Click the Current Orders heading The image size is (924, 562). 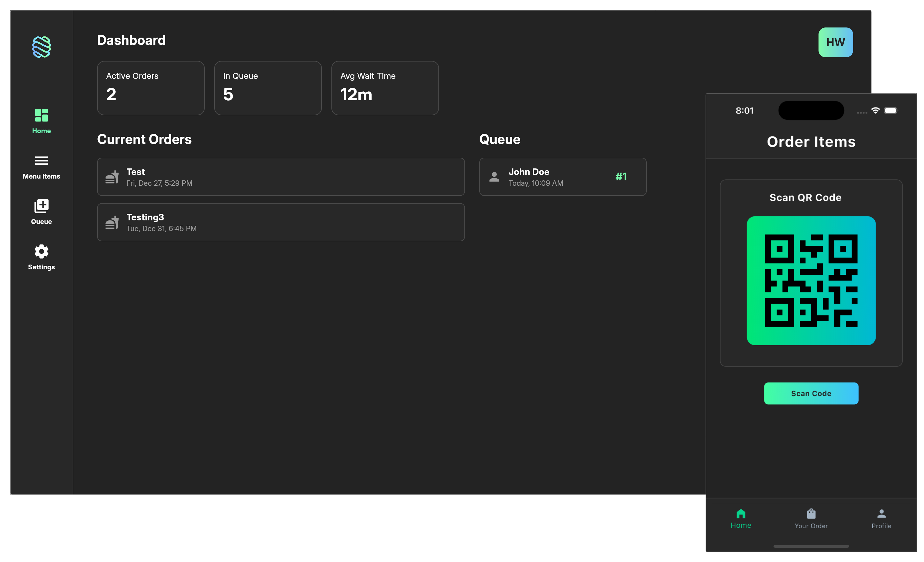(144, 139)
